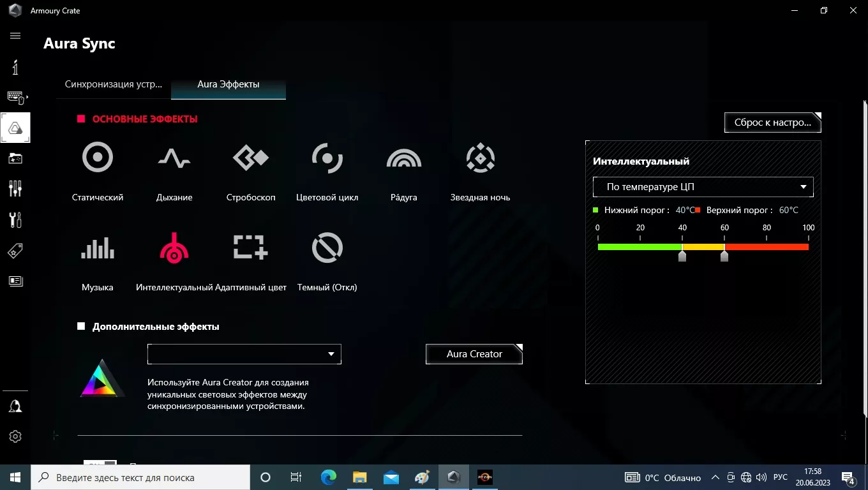Viewport: 868px width, 490px height.
Task: Open the news sidebar icon
Action: click(15, 281)
